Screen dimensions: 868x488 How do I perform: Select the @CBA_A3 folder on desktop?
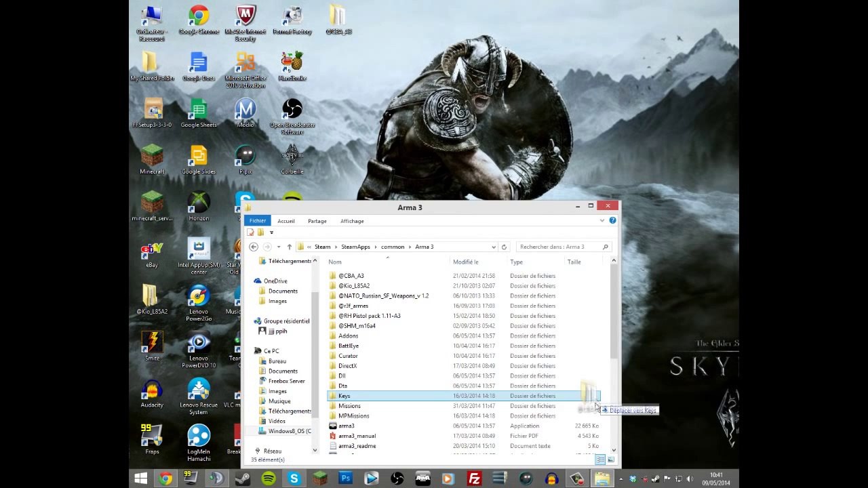coord(338,20)
